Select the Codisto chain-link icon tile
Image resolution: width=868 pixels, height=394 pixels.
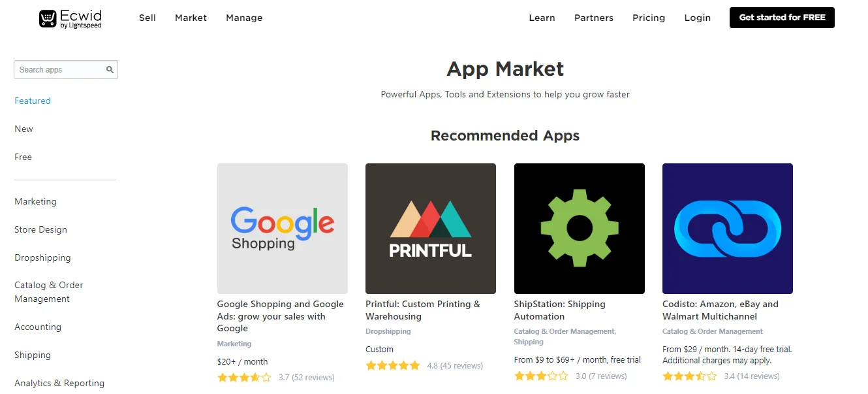(727, 228)
